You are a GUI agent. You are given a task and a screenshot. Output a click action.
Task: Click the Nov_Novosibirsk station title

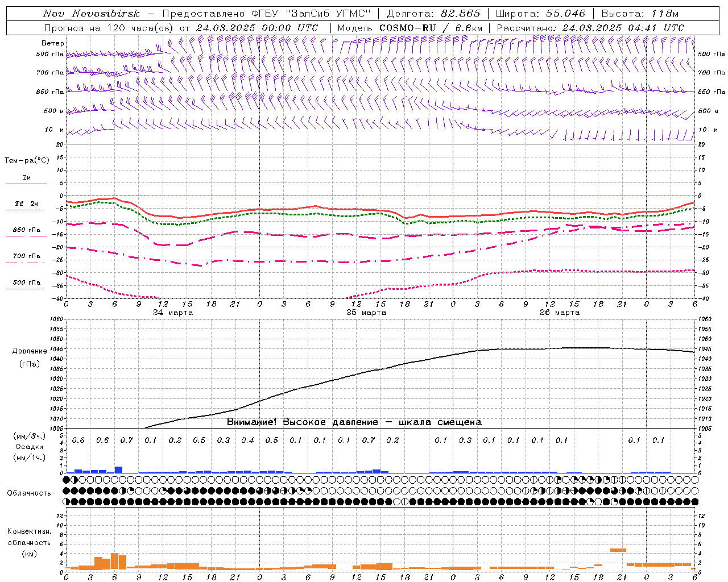tap(92, 14)
